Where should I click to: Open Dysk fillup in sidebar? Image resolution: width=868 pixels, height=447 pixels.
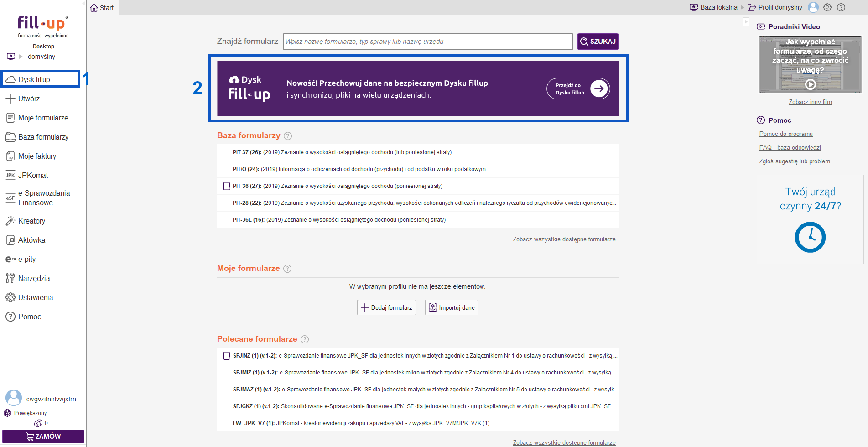(x=40, y=79)
